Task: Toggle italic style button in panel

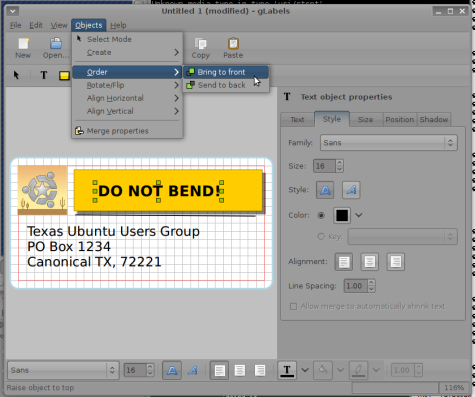Action: tap(351, 190)
